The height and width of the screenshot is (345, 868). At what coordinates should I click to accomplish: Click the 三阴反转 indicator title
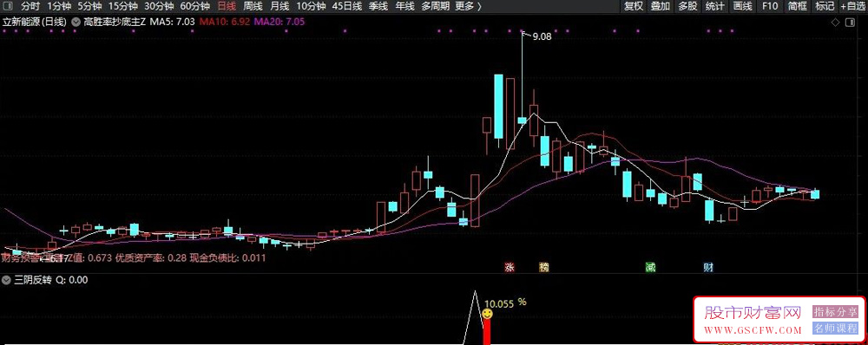coord(33,280)
